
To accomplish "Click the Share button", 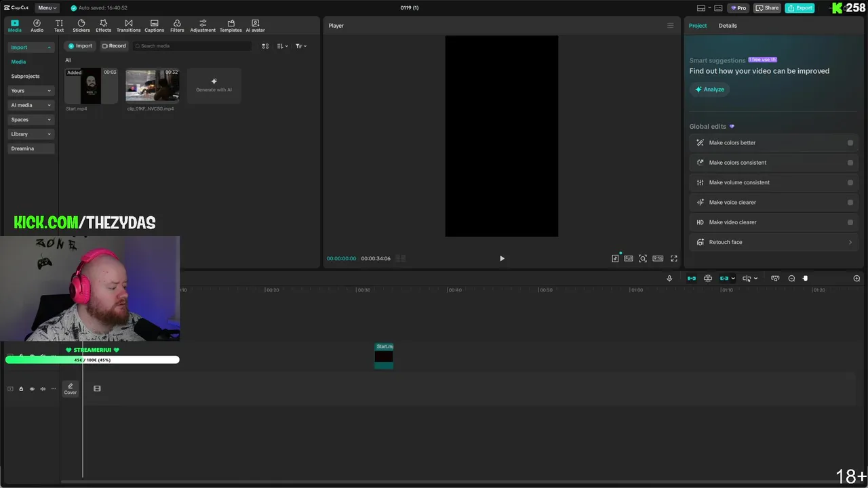I will click(x=768, y=8).
